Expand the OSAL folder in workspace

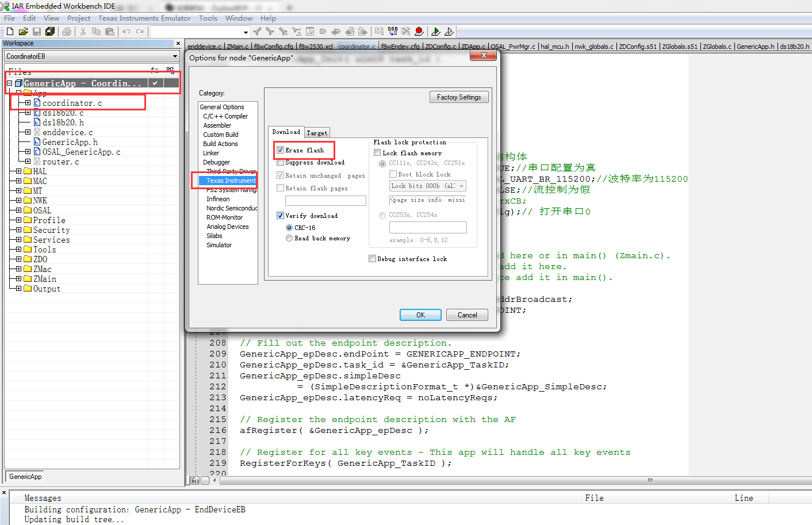click(18, 210)
